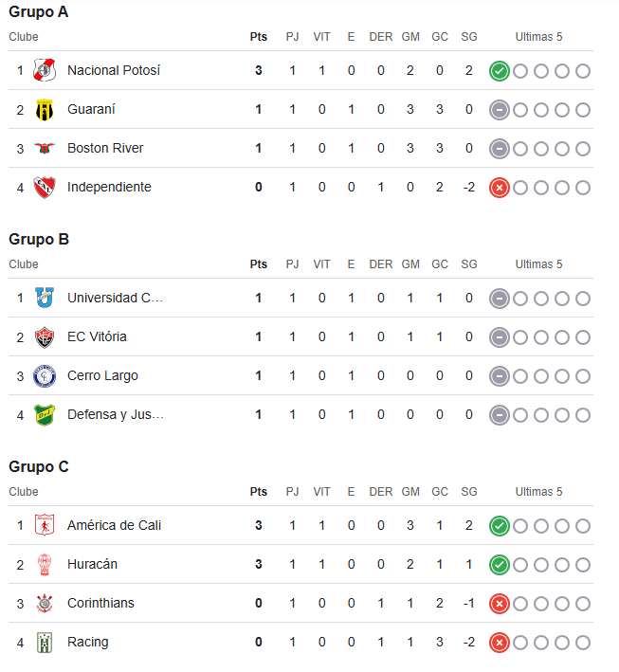Image resolution: width=619 pixels, height=672 pixels.
Task: Click the SG column header in Grupo B
Action: (x=469, y=264)
